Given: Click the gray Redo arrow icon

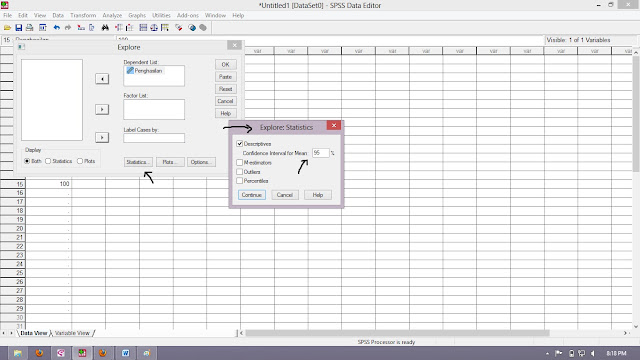Looking at the screenshot, I should pyautogui.click(x=68, y=28).
